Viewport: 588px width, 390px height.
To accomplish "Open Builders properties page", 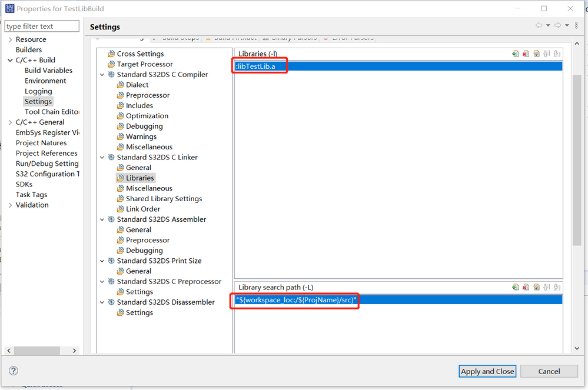I will point(28,49).
